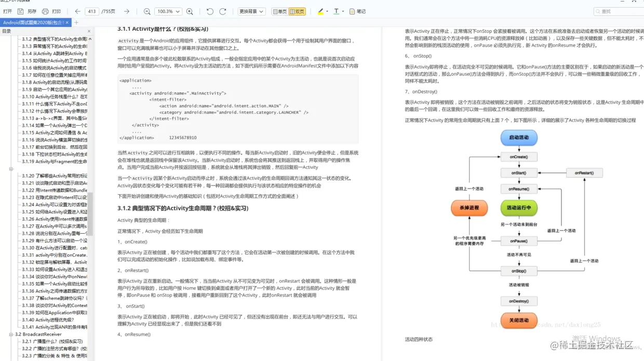Switch to 双页 double page view
Image resolution: width=644 pixels, height=361 pixels.
pyautogui.click(x=297, y=11)
